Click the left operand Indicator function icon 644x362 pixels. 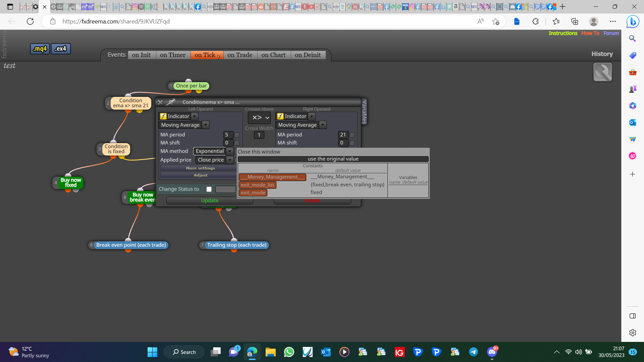(163, 116)
